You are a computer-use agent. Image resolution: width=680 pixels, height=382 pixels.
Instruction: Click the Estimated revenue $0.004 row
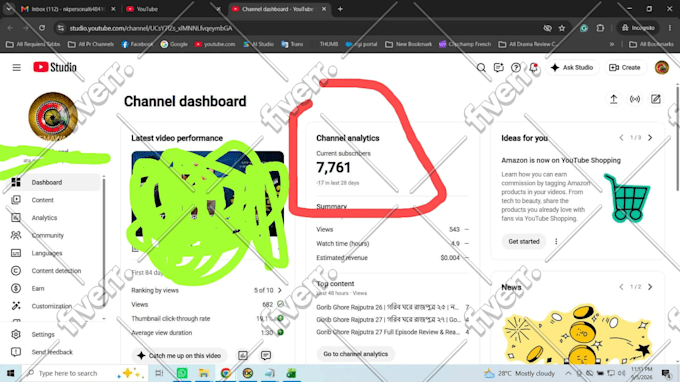click(392, 258)
